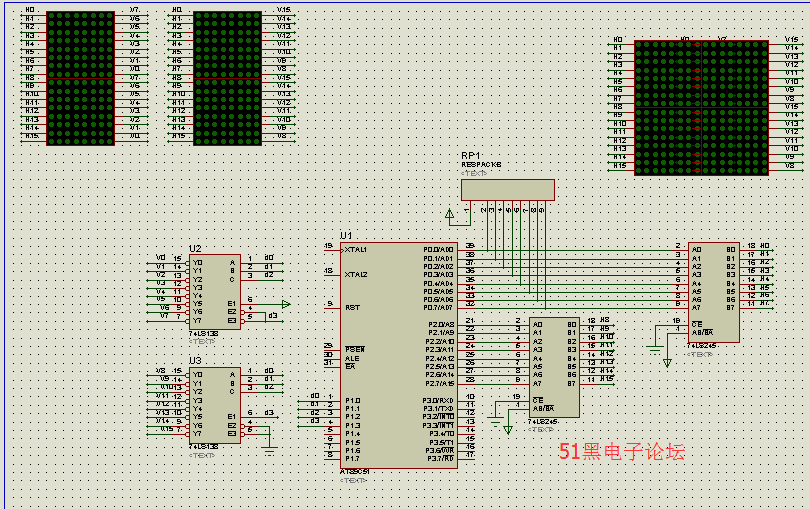The height and width of the screenshot is (509, 810).
Task: Select the power terminal at U2's E1 pin
Action: coord(285,304)
